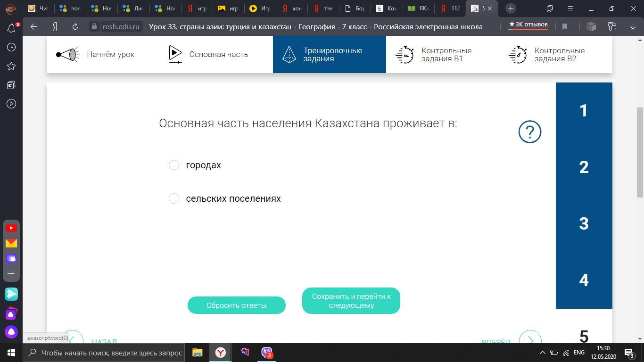Open Viber from the taskbar
Screen dimensions: 644x362
pyautogui.click(x=267, y=353)
